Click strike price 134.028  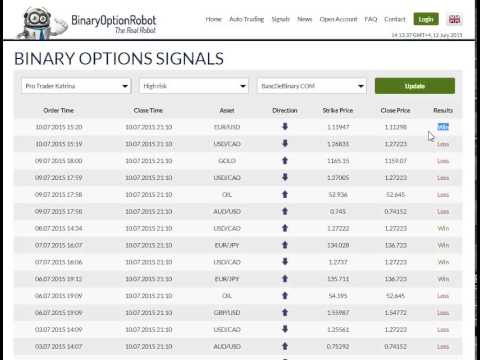338,245
